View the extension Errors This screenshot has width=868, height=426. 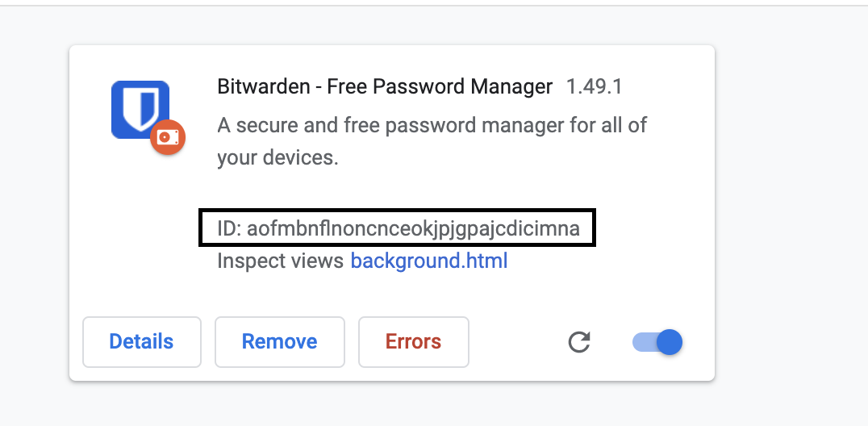413,341
